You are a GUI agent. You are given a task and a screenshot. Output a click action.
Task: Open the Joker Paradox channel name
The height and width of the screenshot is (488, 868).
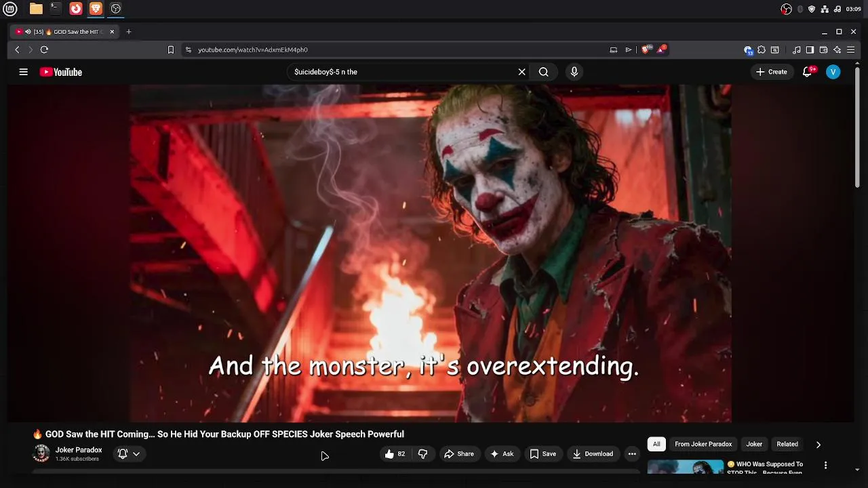tap(79, 450)
